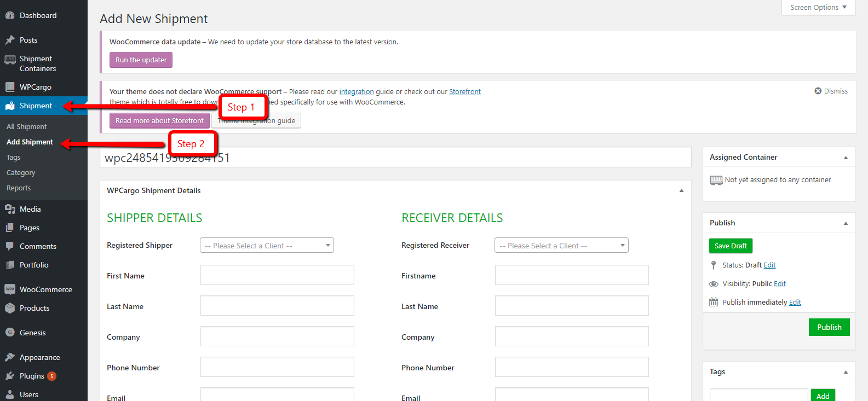
Task: Click the Genesis circle icon
Action: pyautogui.click(x=10, y=333)
